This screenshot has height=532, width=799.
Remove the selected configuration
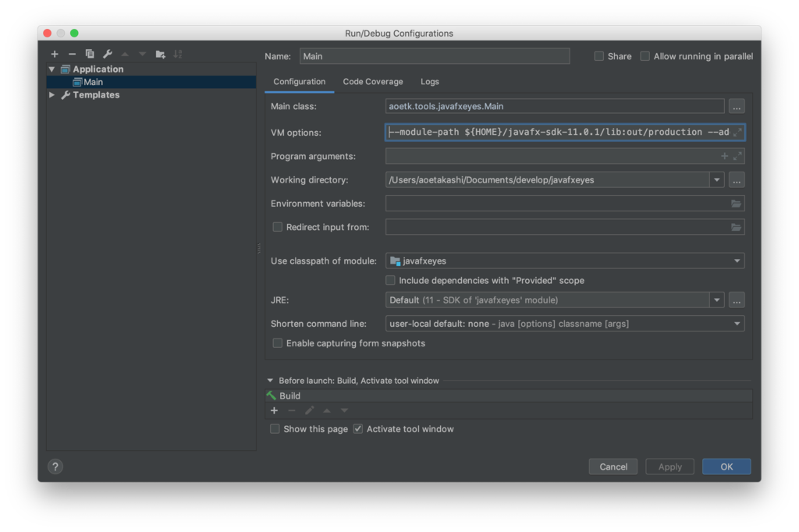click(x=72, y=54)
